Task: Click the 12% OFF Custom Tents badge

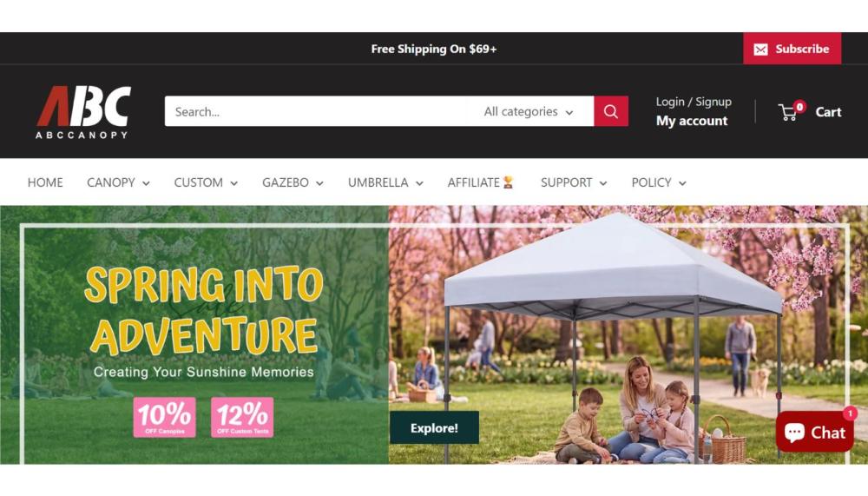Action: tap(242, 417)
